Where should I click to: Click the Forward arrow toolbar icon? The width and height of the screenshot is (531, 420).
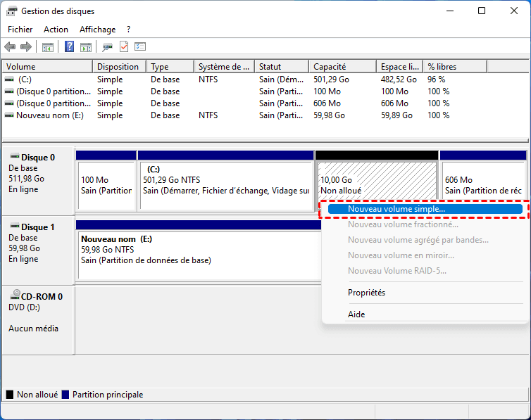click(x=26, y=47)
